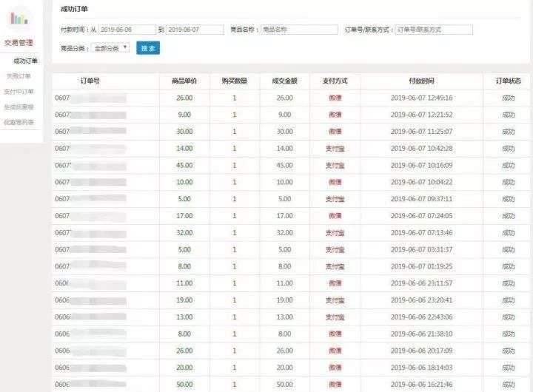Click 支付宝 in the 09:37:11 order row

tap(335, 199)
